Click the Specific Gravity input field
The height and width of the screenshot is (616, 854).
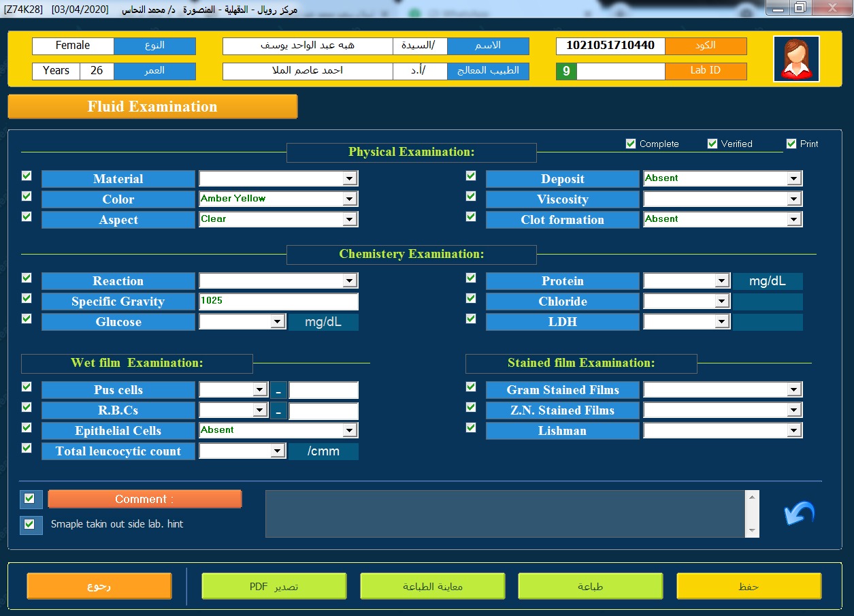pos(278,301)
